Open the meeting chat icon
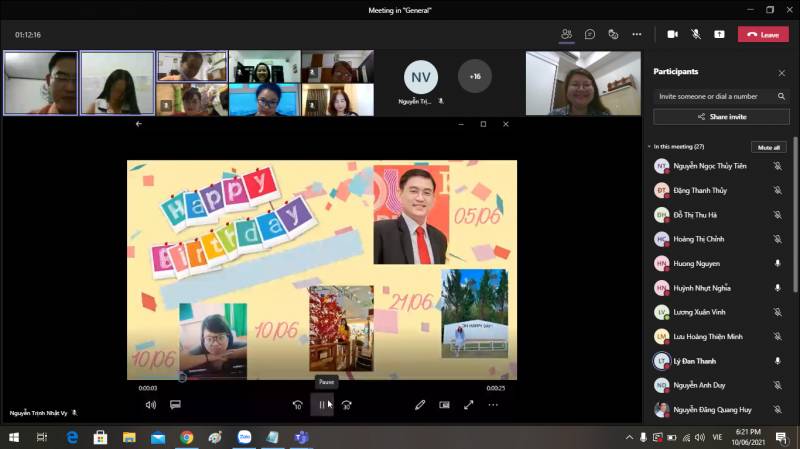This screenshot has height=449, width=800. click(590, 34)
